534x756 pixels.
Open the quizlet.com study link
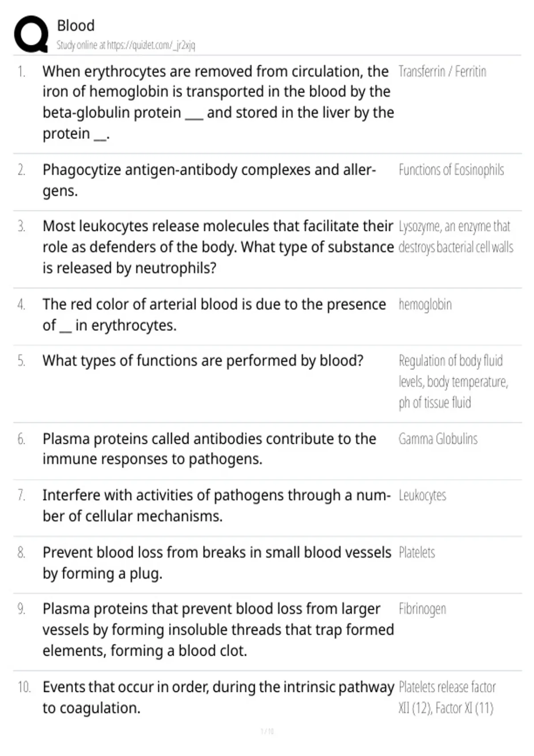[x=126, y=45]
